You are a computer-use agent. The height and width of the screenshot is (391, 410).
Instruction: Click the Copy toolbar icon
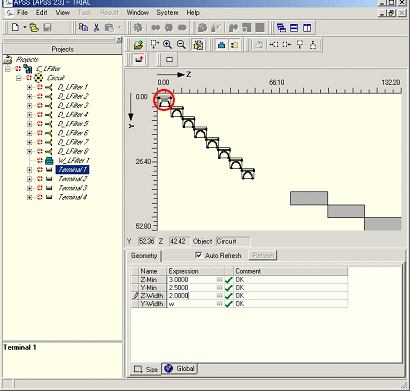pos(83,27)
